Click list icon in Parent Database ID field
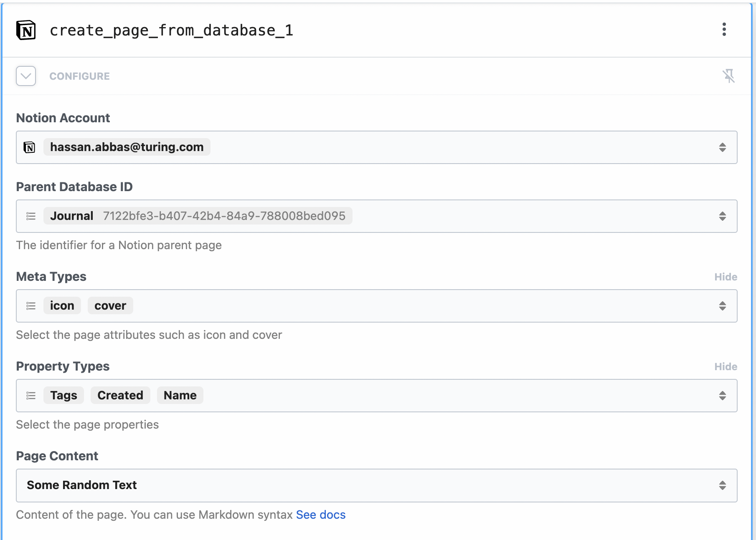The width and height of the screenshot is (756, 540). tap(31, 216)
